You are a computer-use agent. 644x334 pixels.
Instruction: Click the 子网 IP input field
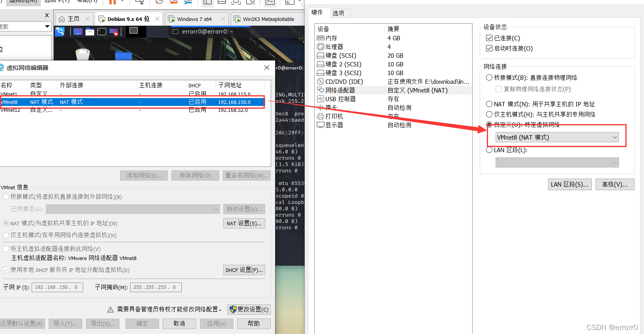[57, 287]
